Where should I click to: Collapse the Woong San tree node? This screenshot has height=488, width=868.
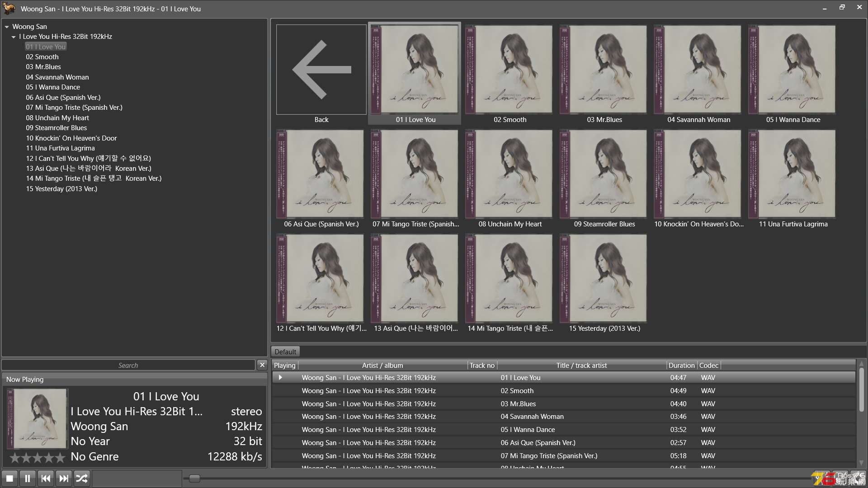pyautogui.click(x=7, y=27)
